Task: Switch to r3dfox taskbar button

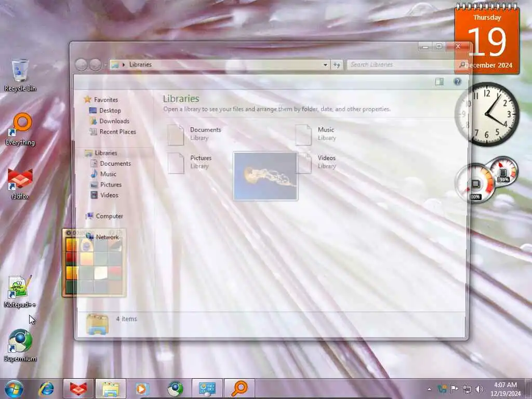Action: (x=78, y=389)
